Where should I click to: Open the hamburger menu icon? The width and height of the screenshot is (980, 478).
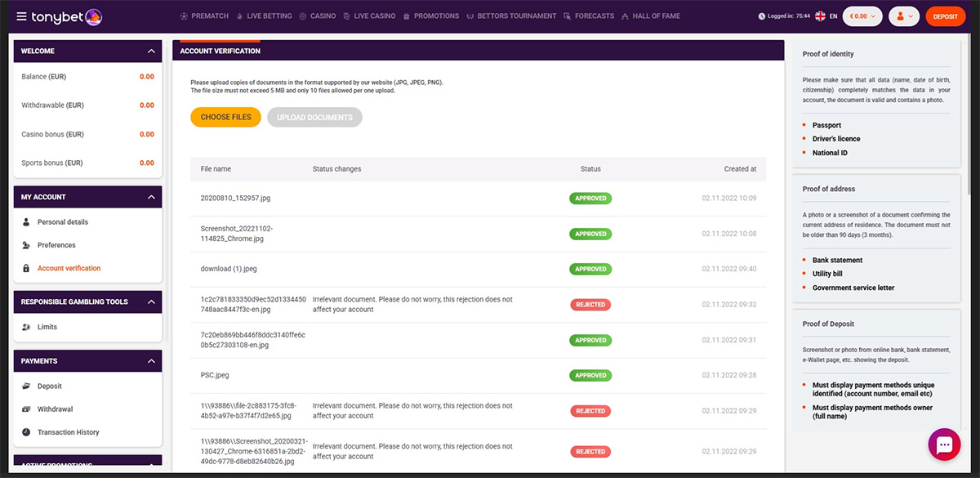click(x=20, y=16)
